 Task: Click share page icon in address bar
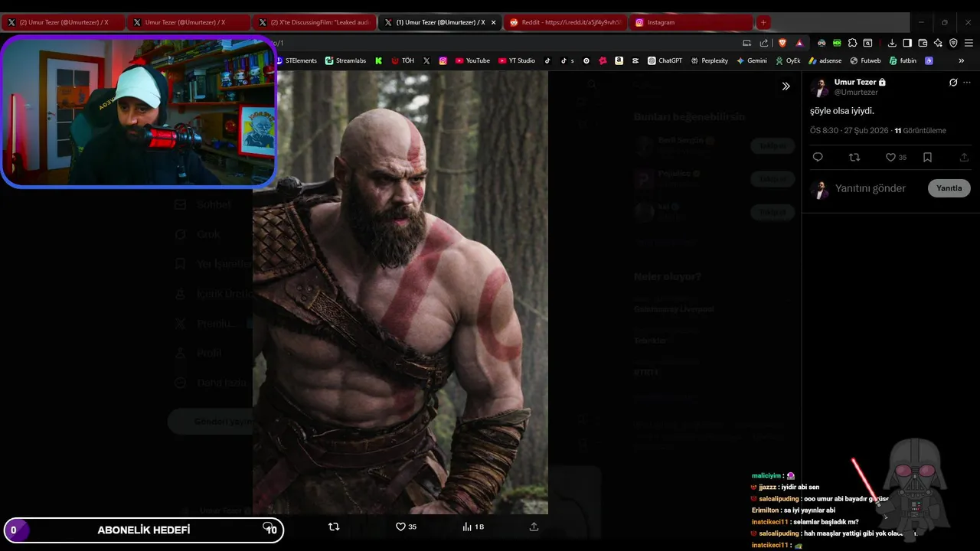click(764, 43)
